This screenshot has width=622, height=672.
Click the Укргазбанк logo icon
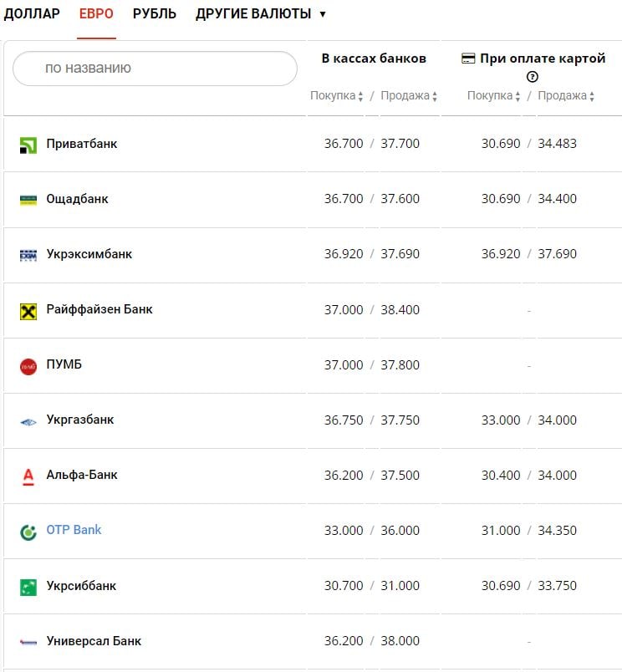coord(28,421)
